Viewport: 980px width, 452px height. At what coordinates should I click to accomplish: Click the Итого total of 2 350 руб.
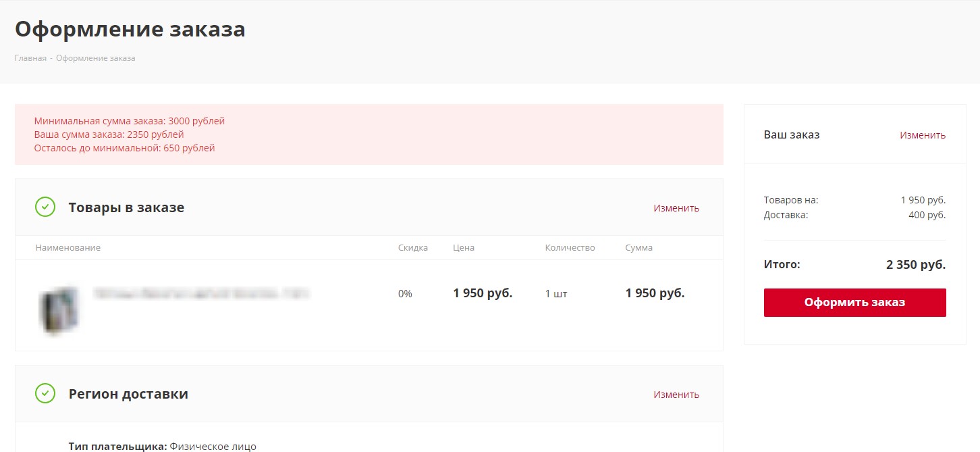pos(915,265)
